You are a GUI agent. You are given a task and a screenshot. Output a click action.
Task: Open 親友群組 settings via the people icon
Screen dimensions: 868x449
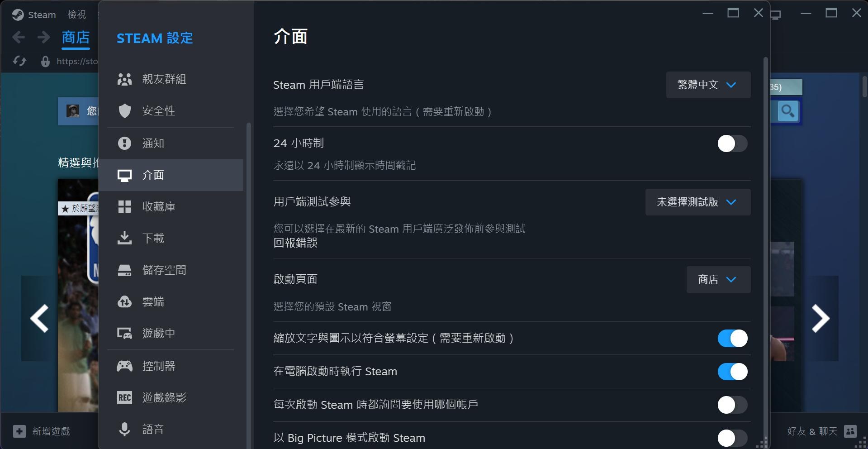124,79
